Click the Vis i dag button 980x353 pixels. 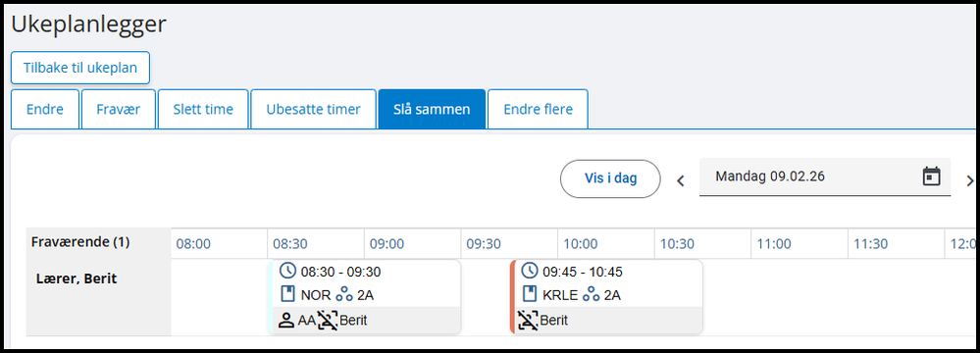tap(610, 178)
